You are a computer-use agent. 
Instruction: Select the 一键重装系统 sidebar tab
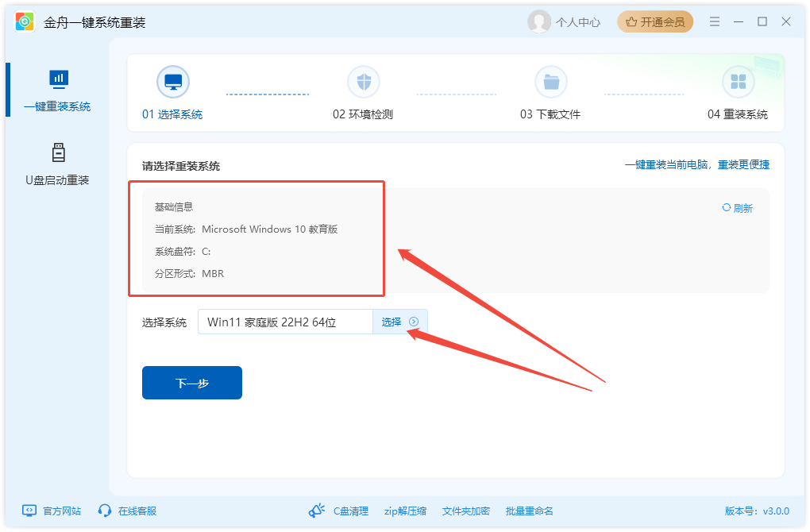pos(58,90)
